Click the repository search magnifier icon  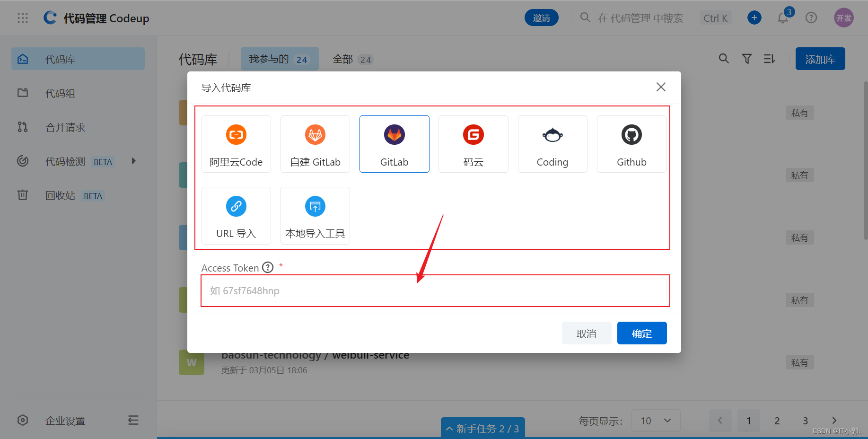click(724, 59)
